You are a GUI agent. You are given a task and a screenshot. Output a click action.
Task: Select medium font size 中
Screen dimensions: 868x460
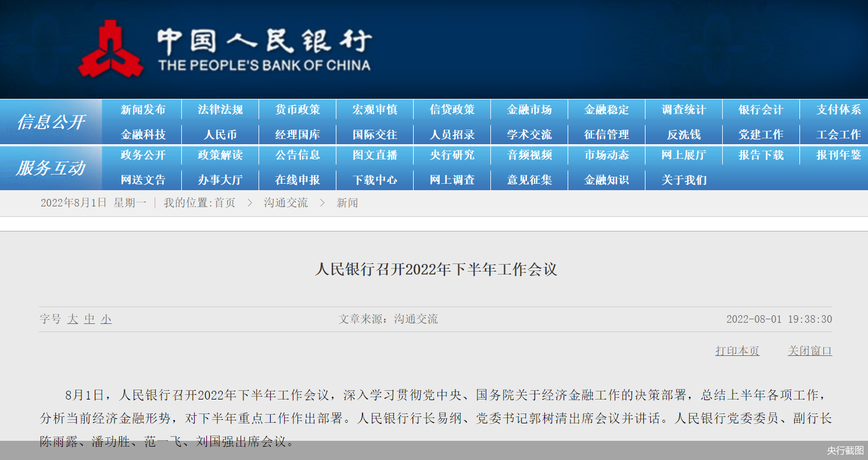(x=89, y=319)
